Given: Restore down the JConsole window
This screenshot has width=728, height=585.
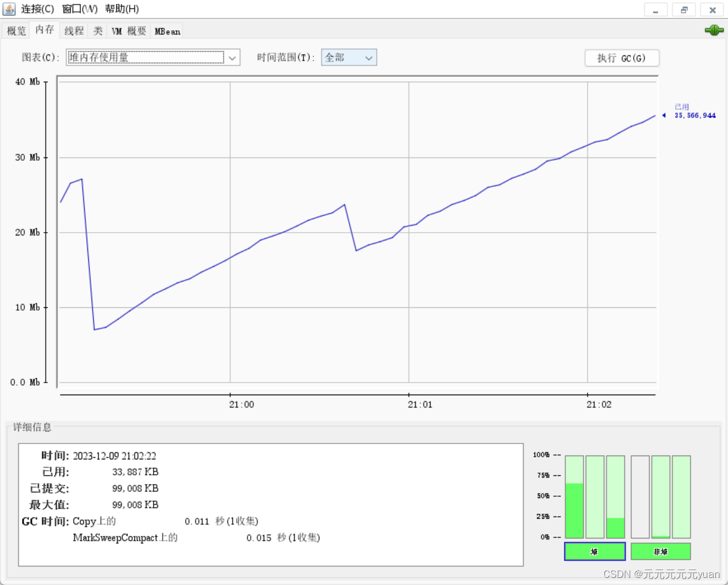Looking at the screenshot, I should [x=684, y=10].
